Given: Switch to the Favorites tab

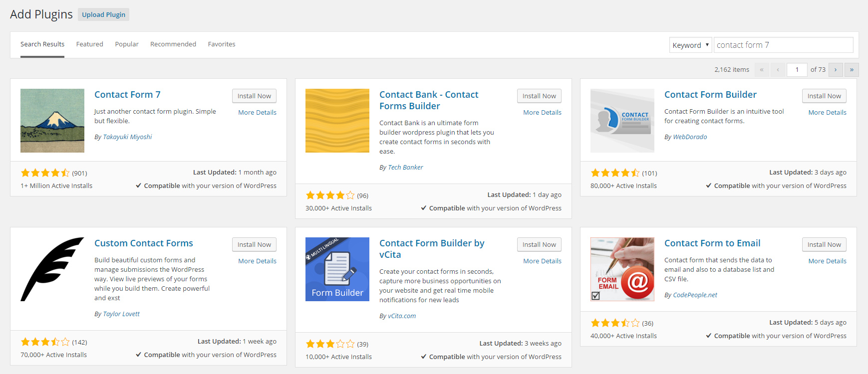Looking at the screenshot, I should tap(222, 44).
